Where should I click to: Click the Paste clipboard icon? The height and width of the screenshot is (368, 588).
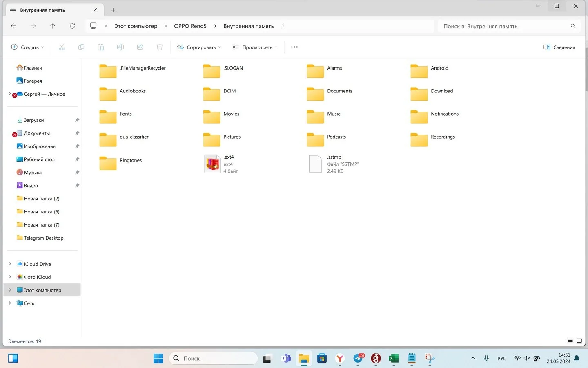click(x=101, y=47)
